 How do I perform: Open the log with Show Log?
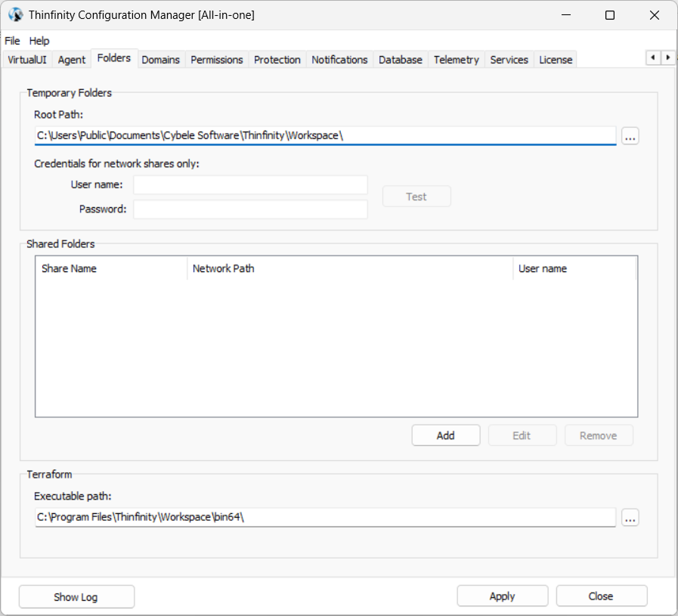click(76, 596)
